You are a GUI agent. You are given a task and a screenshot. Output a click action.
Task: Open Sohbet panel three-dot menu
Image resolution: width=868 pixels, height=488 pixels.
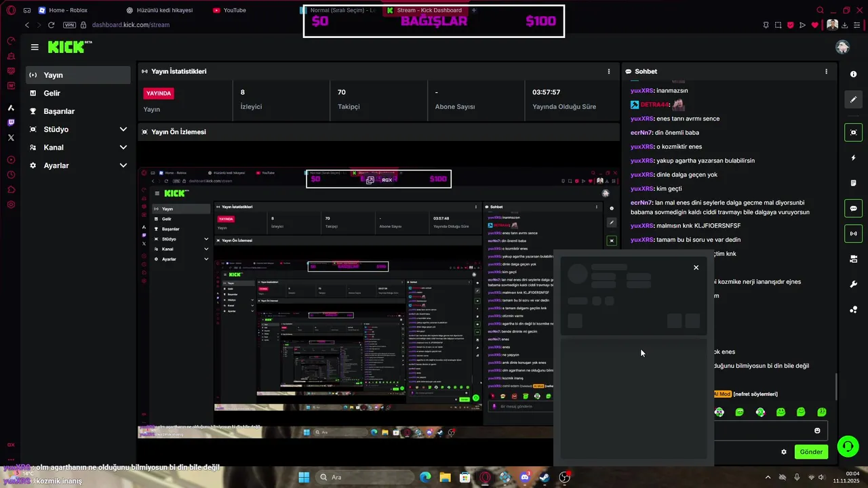(x=826, y=71)
